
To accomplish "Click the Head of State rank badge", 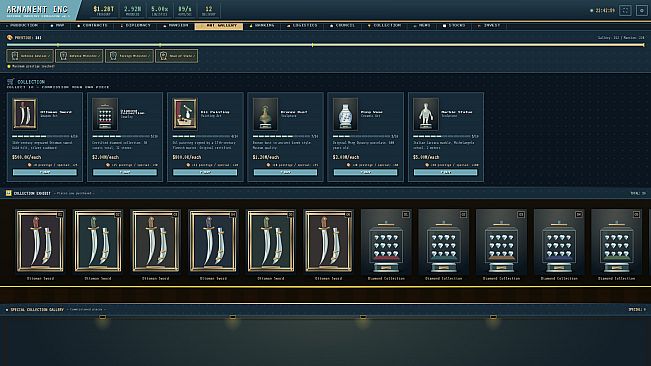I will pos(176,56).
